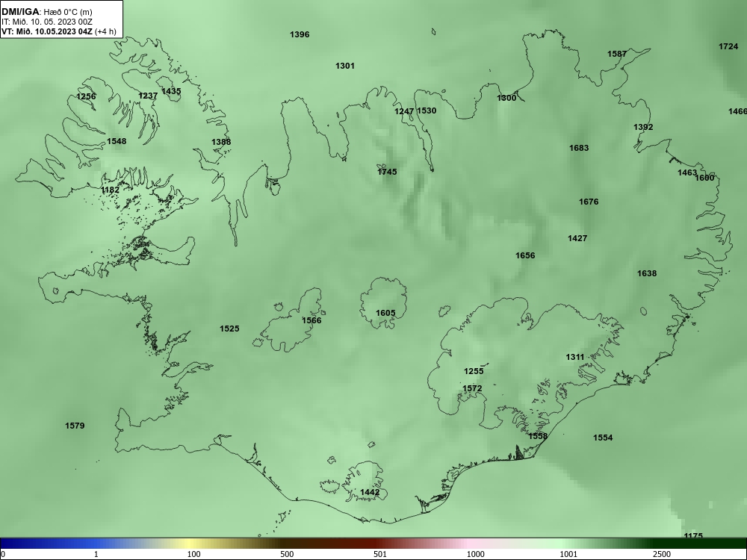Click the legend label 500
The height and width of the screenshot is (560, 747).
click(x=287, y=554)
